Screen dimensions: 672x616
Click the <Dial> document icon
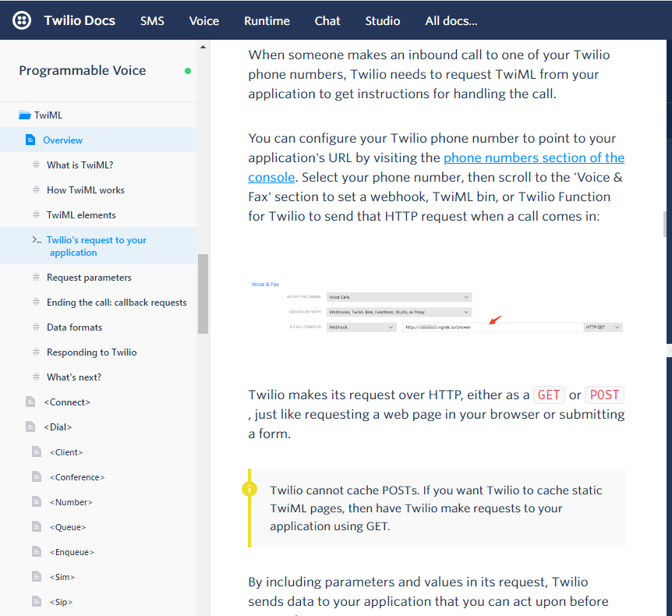[x=30, y=427]
